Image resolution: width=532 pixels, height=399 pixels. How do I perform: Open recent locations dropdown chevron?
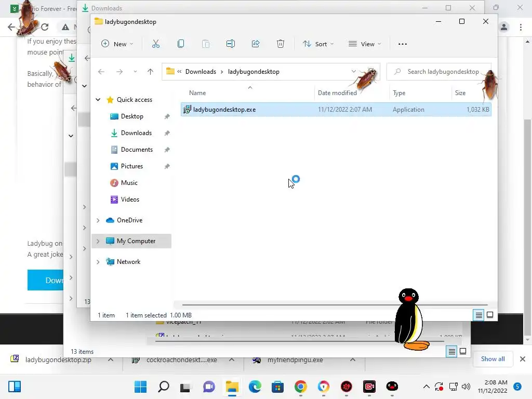[136, 72]
